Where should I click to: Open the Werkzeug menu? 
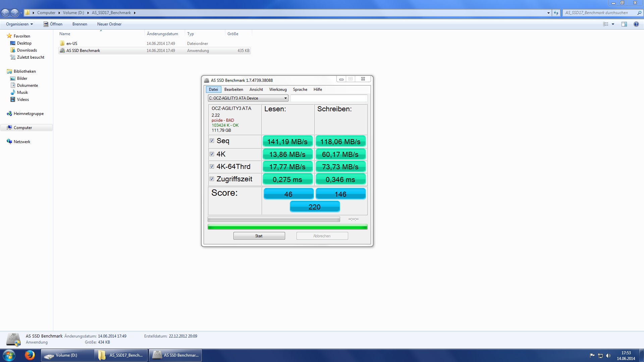pos(278,89)
